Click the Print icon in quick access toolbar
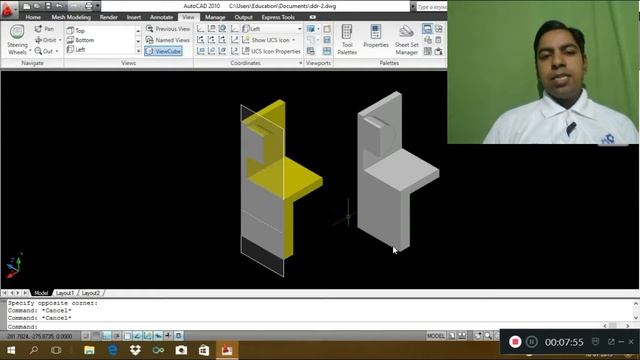Screen dimensions: 640x360 coord(89,6)
